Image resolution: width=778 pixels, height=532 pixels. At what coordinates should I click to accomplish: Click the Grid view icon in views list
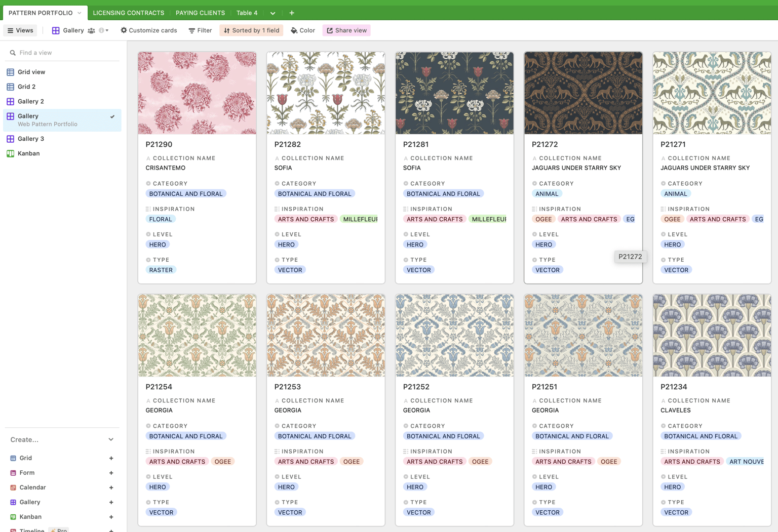[10, 72]
